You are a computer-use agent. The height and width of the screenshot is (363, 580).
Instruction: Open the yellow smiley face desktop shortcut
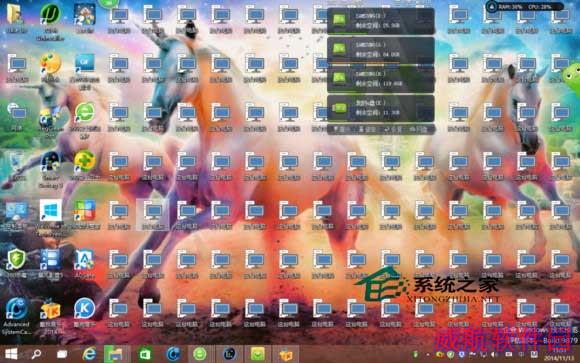(x=50, y=64)
